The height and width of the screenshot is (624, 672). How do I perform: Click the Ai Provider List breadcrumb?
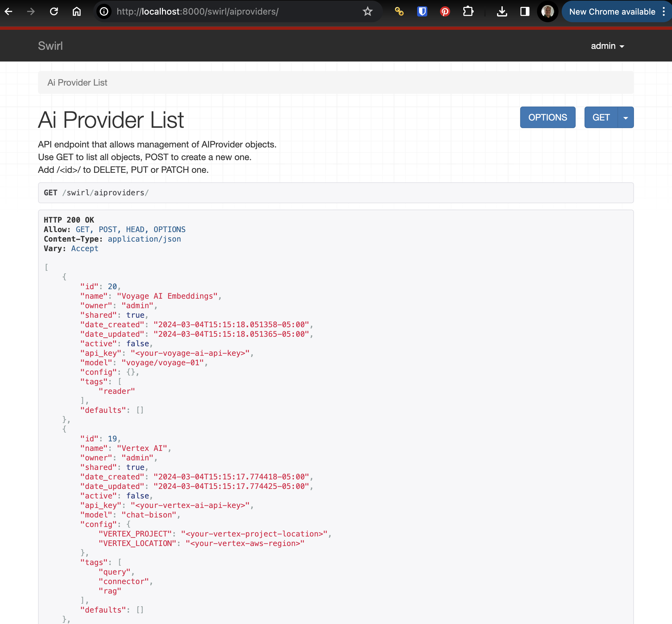[77, 83]
